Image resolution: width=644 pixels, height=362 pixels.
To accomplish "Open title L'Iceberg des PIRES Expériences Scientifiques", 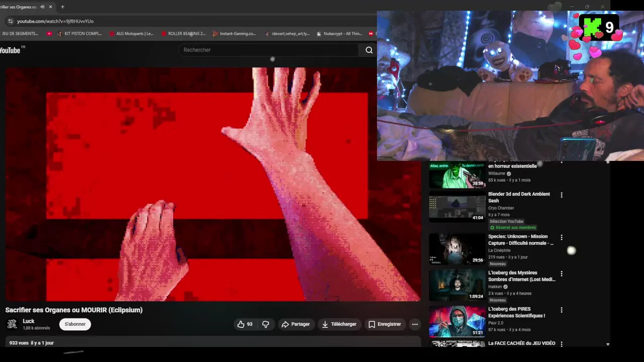I will 517,312.
